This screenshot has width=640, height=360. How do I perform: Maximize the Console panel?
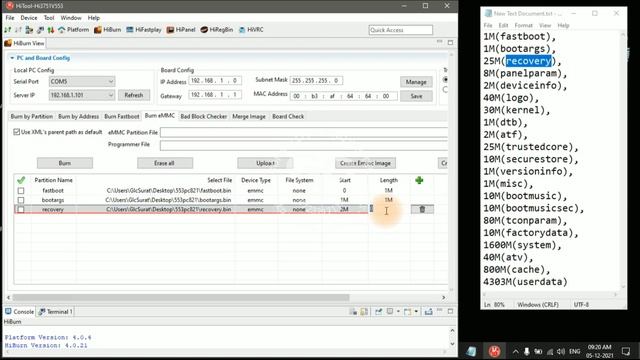coord(450,311)
